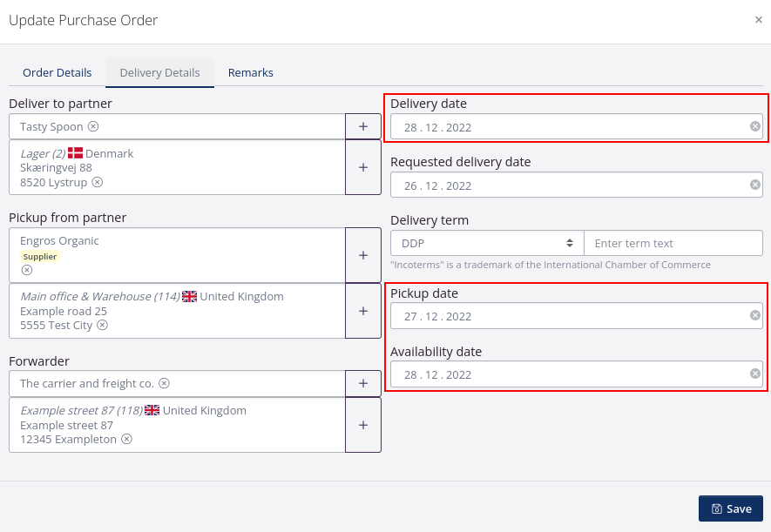The height and width of the screenshot is (532, 771).
Task: Clear the Requested delivery date value
Action: [x=755, y=185]
